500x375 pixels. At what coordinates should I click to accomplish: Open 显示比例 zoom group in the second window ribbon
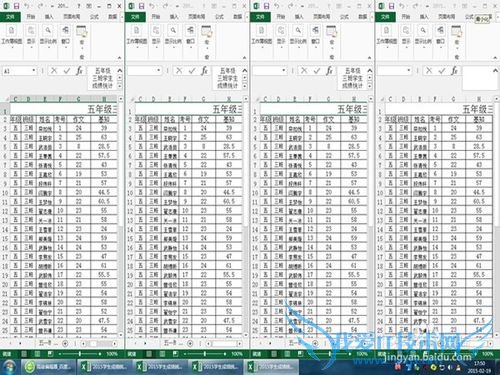coord(173,36)
